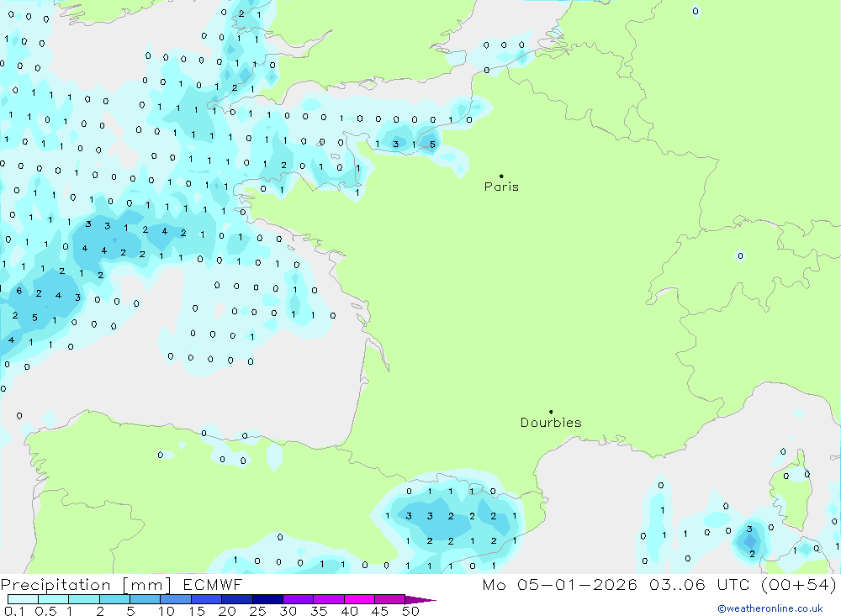Click the '15' legend scale label
Image resolution: width=841 pixels, height=616 pixels.
pyautogui.click(x=197, y=611)
